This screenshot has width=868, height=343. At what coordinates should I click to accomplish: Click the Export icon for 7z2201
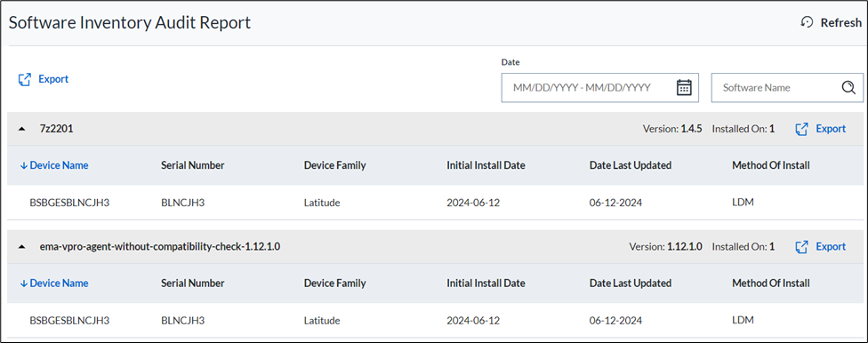(x=801, y=129)
